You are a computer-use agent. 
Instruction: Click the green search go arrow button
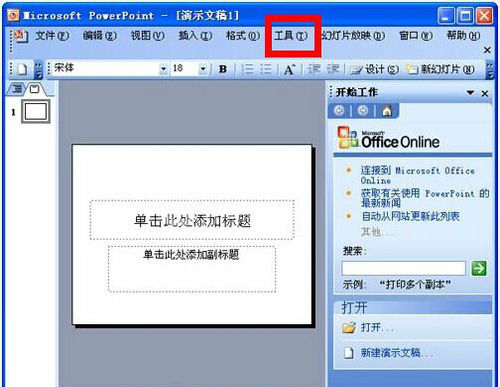[479, 268]
